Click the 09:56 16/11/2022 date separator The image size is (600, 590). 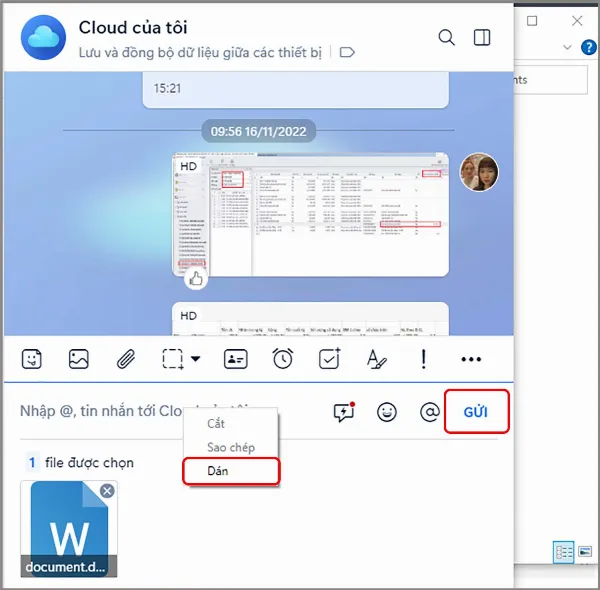pyautogui.click(x=258, y=131)
